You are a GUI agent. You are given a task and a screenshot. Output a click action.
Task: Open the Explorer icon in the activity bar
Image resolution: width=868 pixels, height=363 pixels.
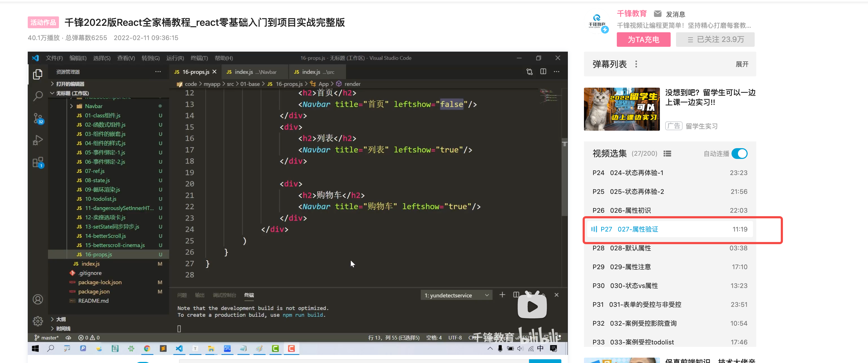38,74
